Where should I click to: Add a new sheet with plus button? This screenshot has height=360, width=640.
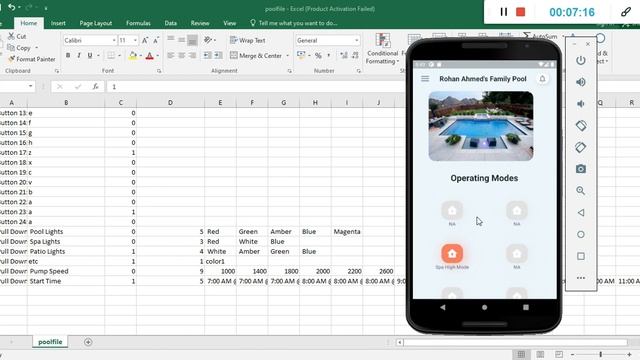88,342
